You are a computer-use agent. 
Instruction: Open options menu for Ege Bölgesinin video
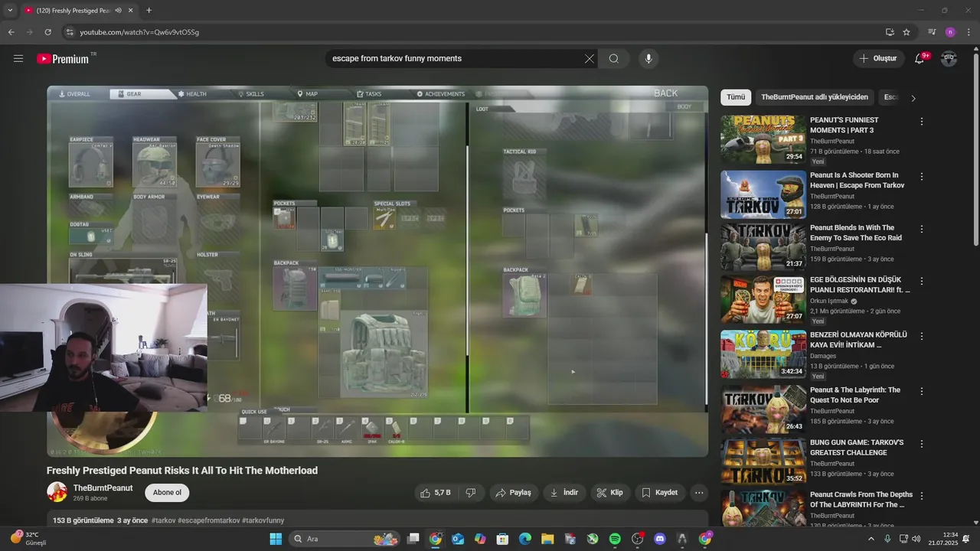tap(922, 282)
